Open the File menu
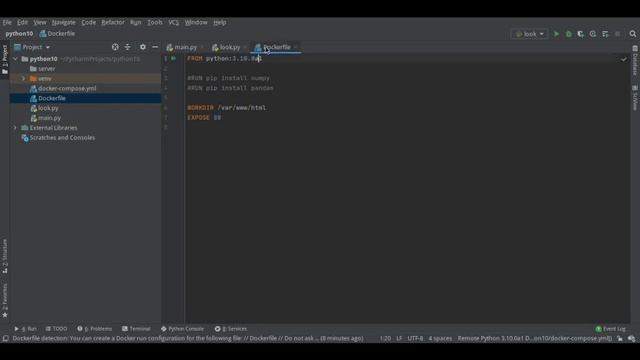This screenshot has width=640, height=360. (7, 22)
